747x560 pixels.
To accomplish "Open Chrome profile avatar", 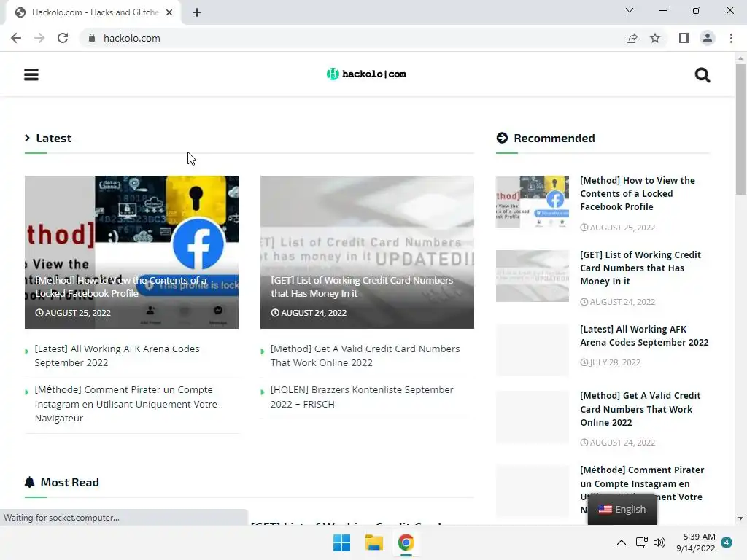I will (x=708, y=38).
